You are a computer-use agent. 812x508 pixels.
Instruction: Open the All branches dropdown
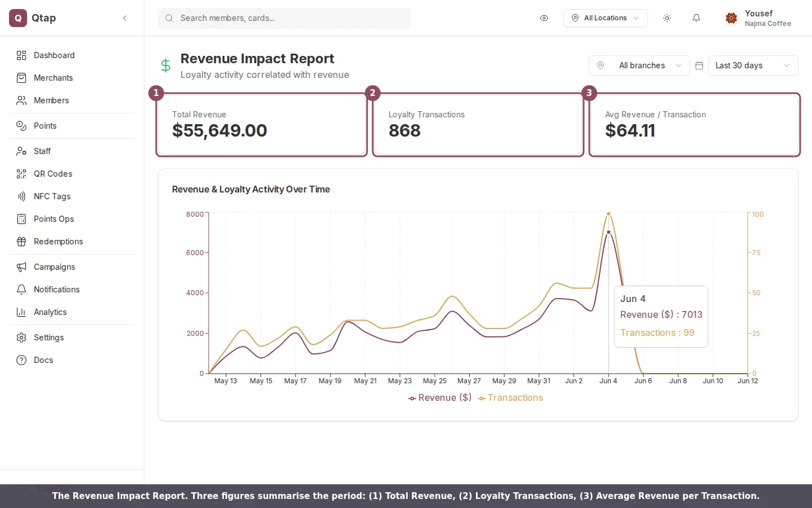(639, 65)
